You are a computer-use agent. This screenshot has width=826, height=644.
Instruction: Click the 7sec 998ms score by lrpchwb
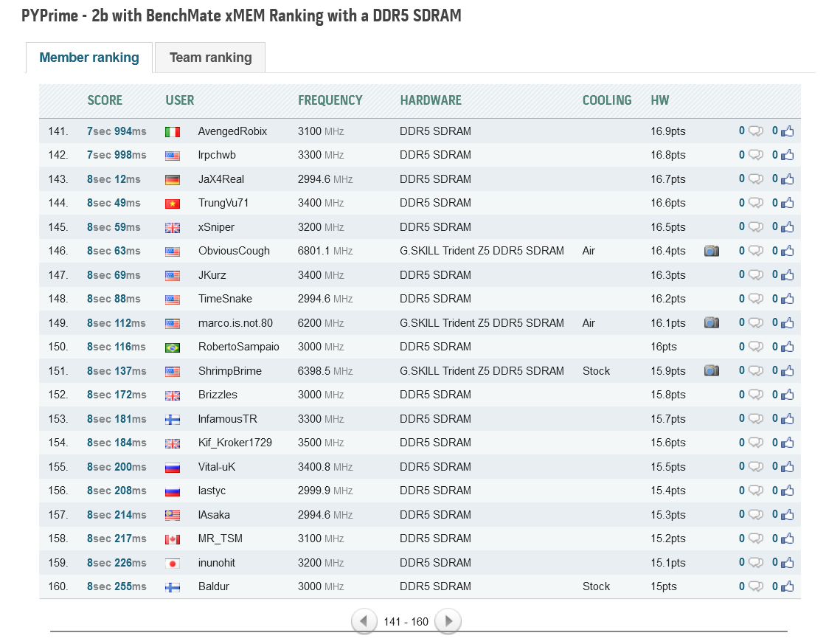[x=117, y=155]
